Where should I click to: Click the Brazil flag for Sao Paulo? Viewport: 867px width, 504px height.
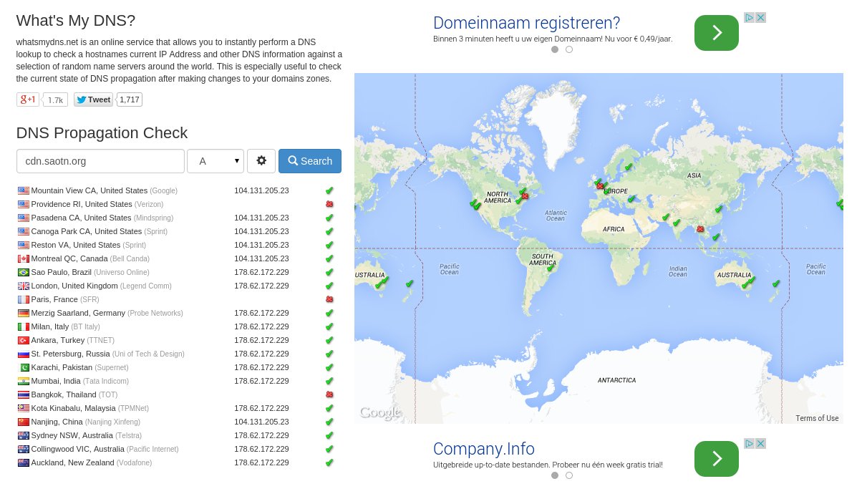click(x=24, y=272)
